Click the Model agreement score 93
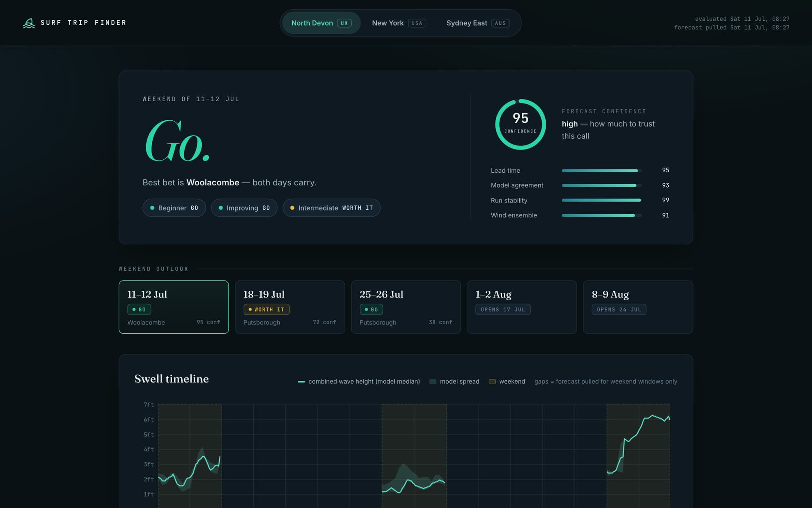Image resolution: width=812 pixels, height=508 pixels. 665,185
